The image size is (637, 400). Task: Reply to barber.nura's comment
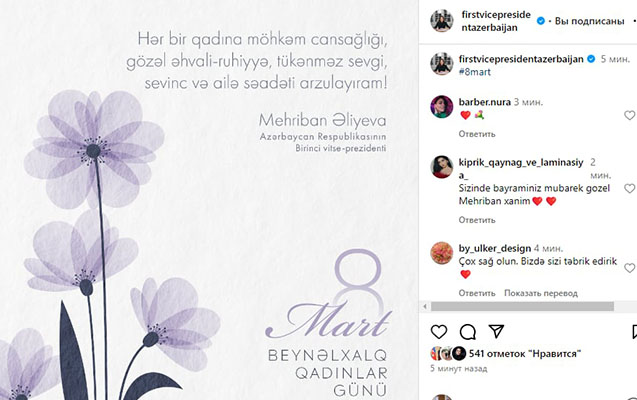coord(477,134)
